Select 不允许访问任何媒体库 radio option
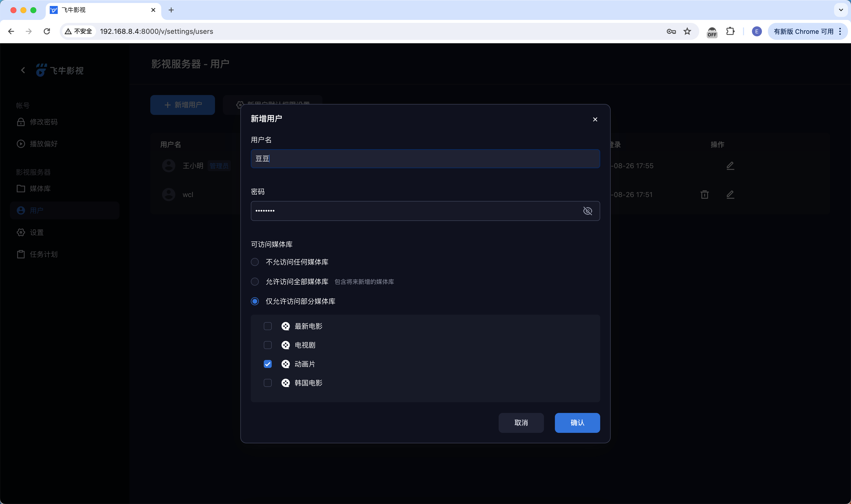This screenshot has height=504, width=851. 255,262
